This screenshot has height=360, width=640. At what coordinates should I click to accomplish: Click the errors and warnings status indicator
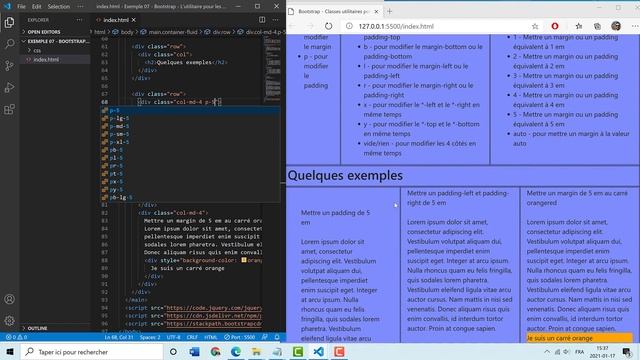coord(16,337)
